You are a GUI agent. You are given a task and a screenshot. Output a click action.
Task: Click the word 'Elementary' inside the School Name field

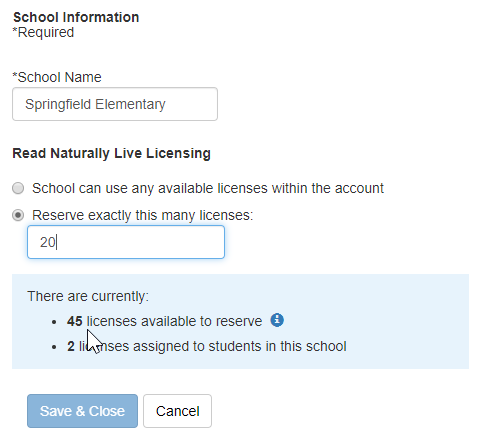pos(130,104)
